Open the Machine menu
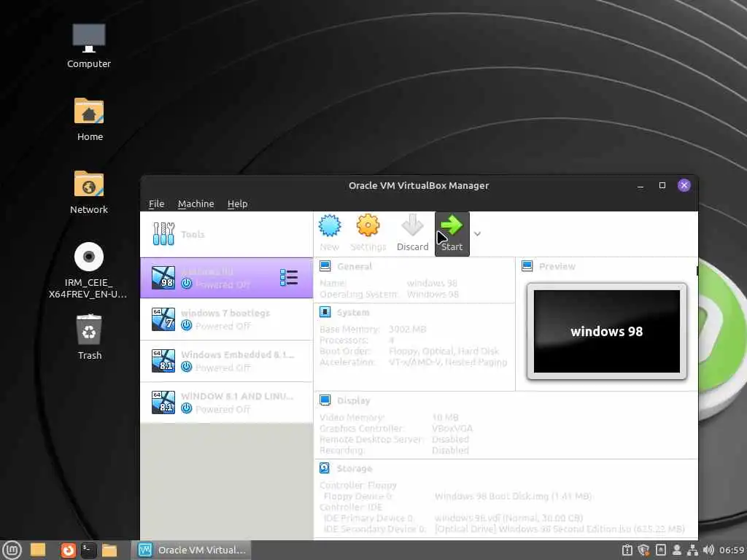 [x=196, y=204]
